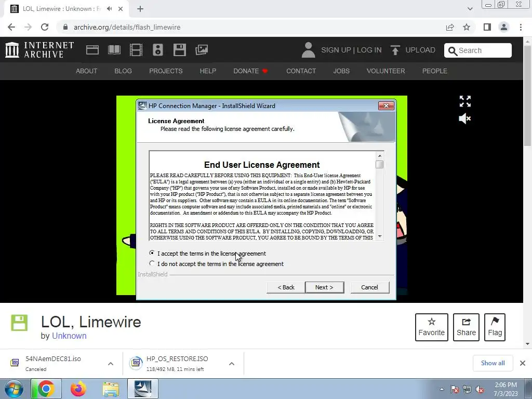Viewport: 532px width, 399px height.
Task: Close the downloads bar
Action: (x=523, y=363)
